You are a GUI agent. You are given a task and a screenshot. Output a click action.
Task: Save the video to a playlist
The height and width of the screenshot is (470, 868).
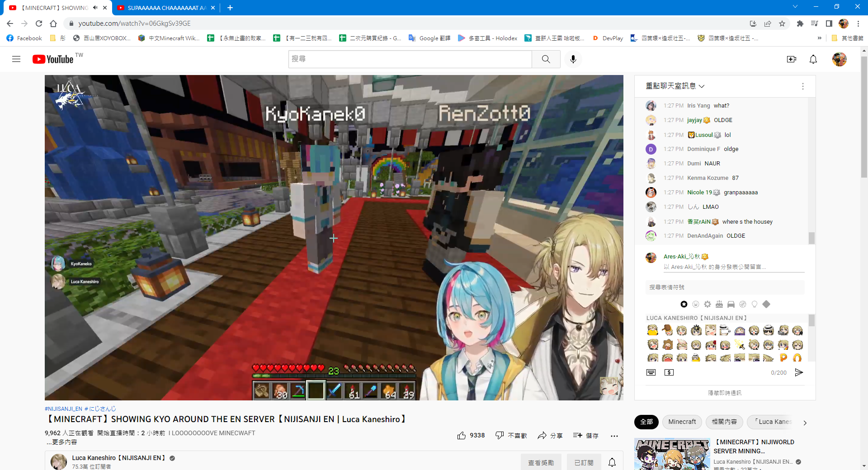pos(585,436)
